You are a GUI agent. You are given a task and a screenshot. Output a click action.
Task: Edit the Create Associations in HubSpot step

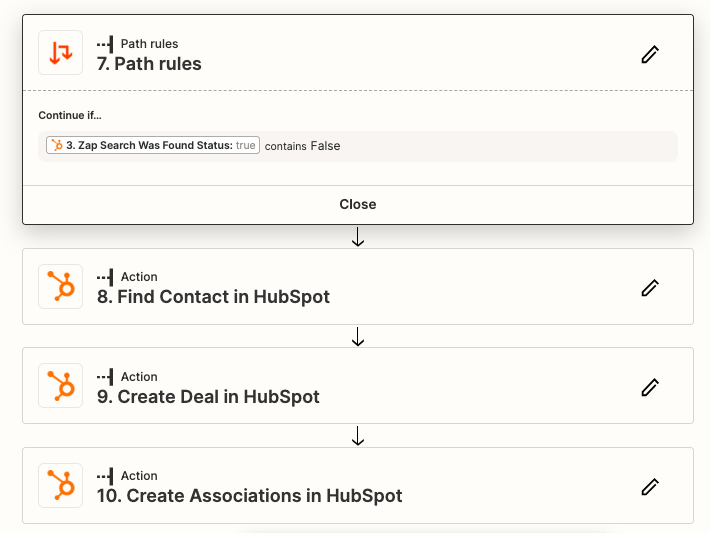[x=650, y=486]
